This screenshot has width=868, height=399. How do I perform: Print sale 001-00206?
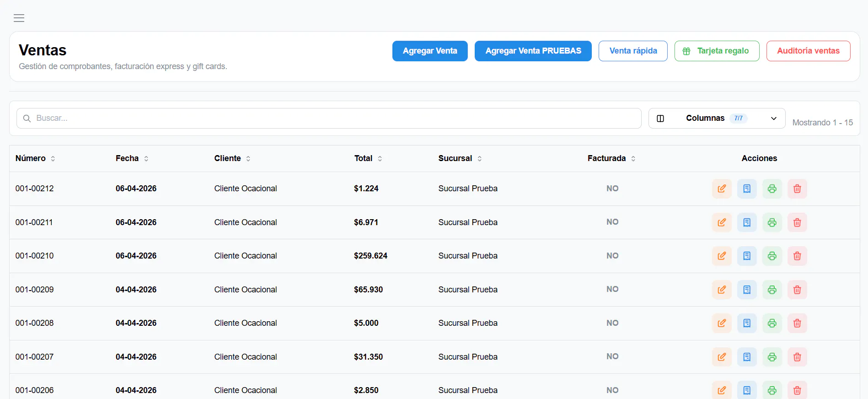click(x=772, y=390)
